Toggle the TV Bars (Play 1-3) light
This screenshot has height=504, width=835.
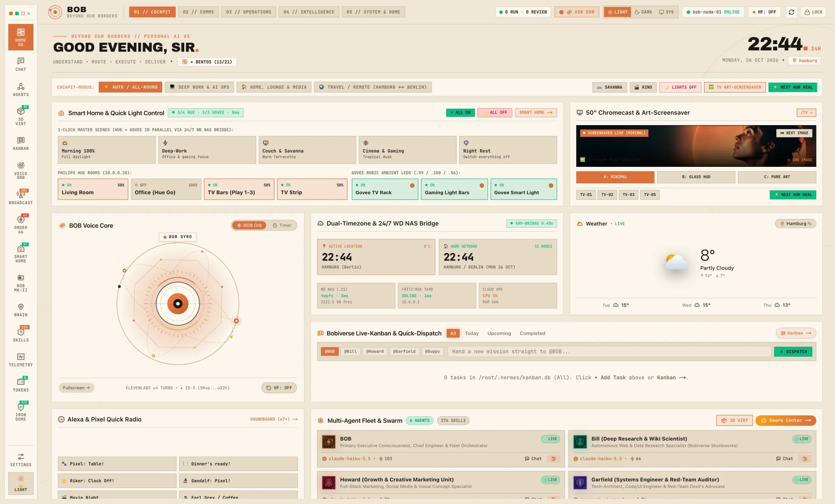(x=239, y=189)
